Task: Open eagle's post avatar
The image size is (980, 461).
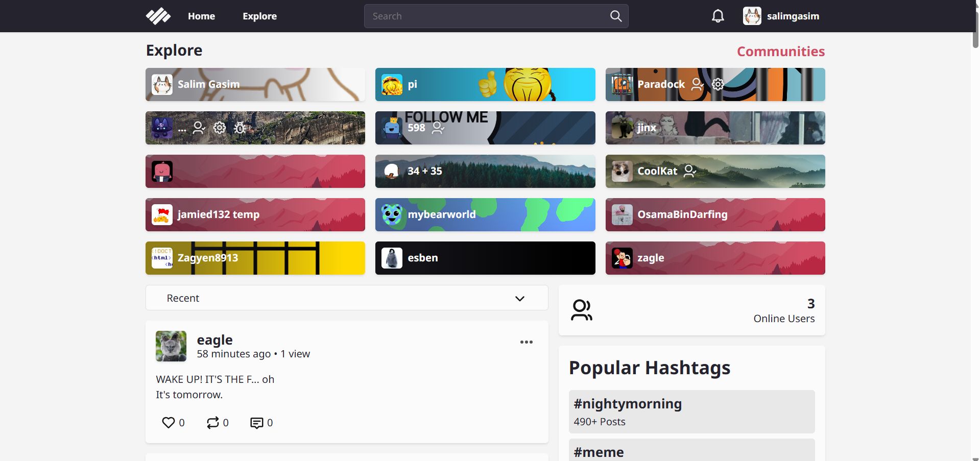Action: 171,346
